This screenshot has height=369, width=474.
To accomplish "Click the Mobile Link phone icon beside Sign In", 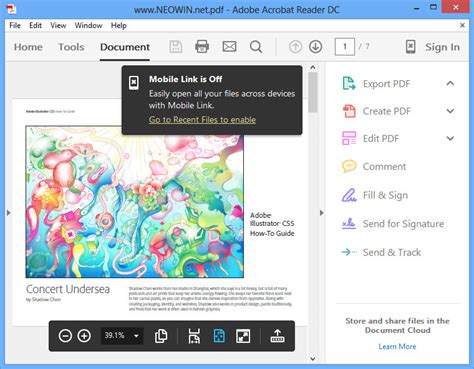I will tap(411, 47).
